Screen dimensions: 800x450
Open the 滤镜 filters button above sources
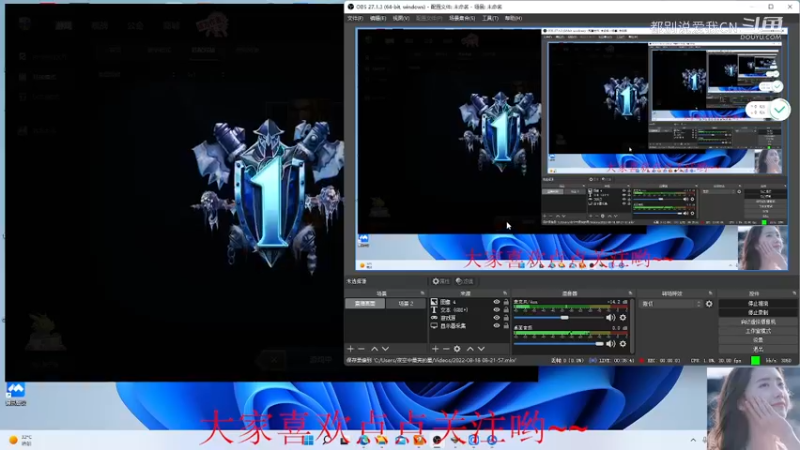point(464,281)
